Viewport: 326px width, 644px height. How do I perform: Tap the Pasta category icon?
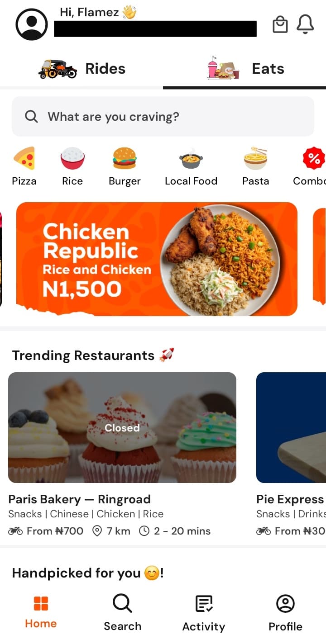tap(255, 159)
